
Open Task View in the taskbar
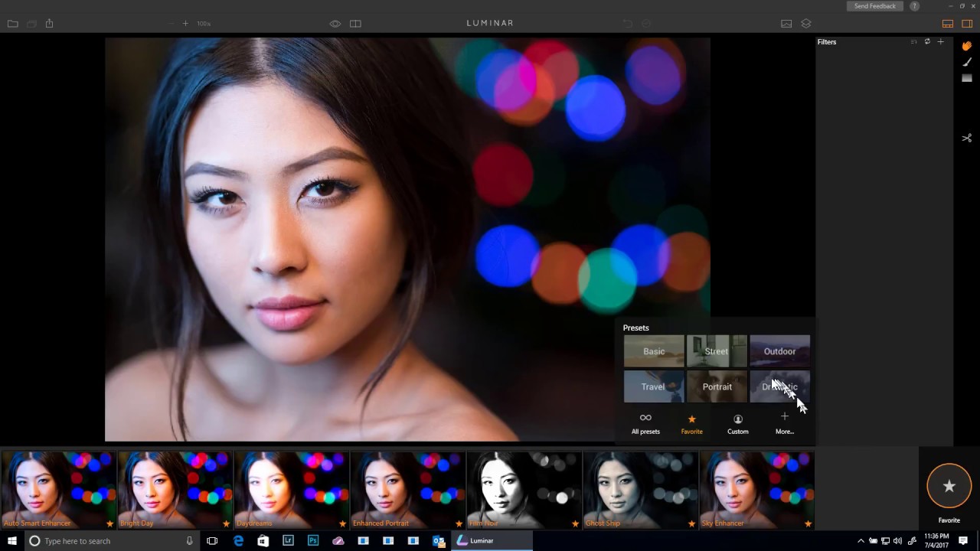click(212, 541)
